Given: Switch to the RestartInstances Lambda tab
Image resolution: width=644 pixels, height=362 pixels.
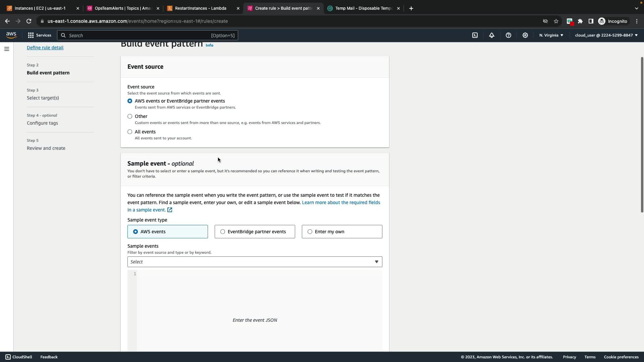Looking at the screenshot, I should pyautogui.click(x=201, y=8).
